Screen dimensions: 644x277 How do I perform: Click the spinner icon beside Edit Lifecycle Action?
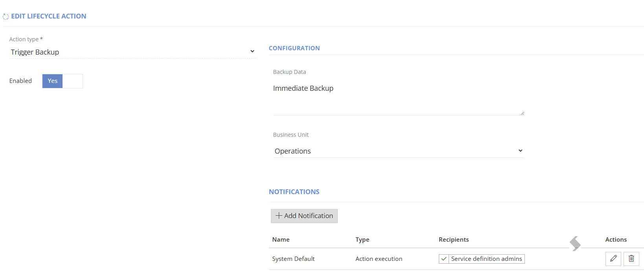click(6, 17)
